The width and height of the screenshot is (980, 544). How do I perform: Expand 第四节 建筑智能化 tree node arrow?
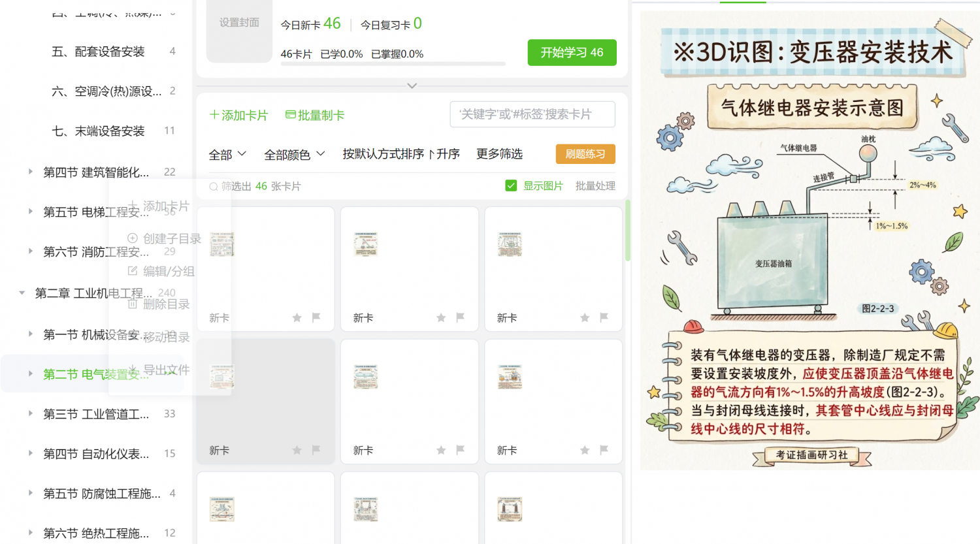pos(30,172)
